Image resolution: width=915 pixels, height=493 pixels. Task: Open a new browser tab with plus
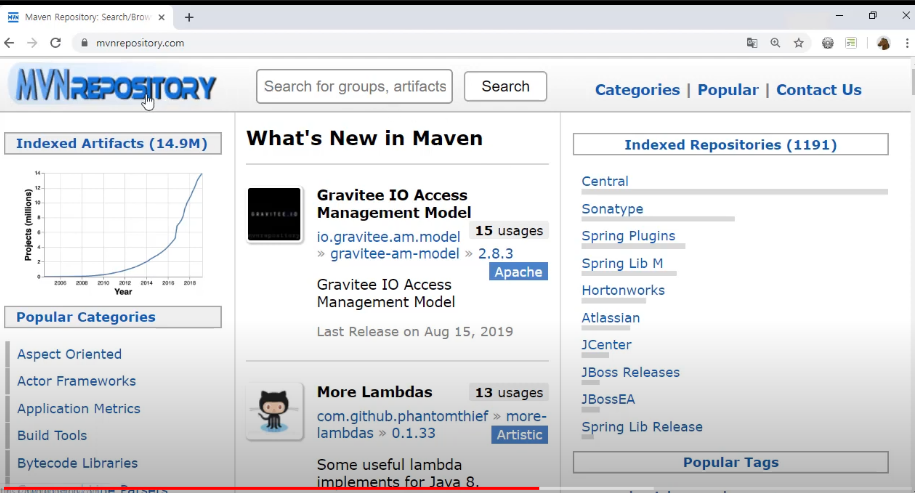point(189,18)
